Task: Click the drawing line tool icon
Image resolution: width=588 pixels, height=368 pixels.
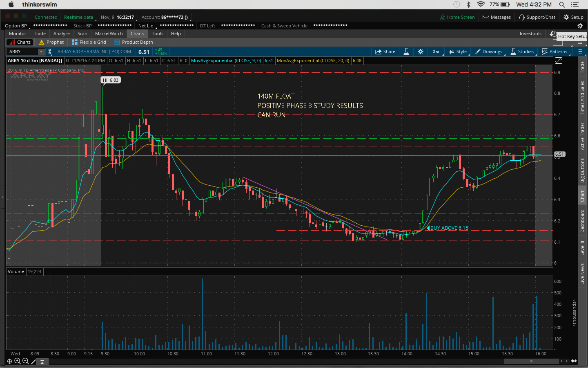Action: pos(33,361)
